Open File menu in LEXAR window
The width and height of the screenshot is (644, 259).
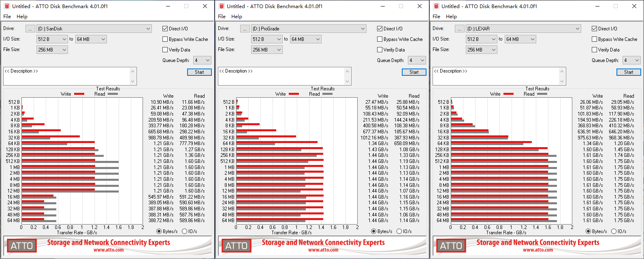[x=436, y=17]
